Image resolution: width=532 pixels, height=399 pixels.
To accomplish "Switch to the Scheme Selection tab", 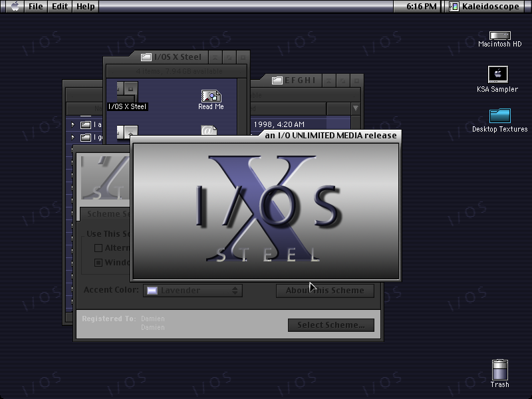I will [x=106, y=213].
